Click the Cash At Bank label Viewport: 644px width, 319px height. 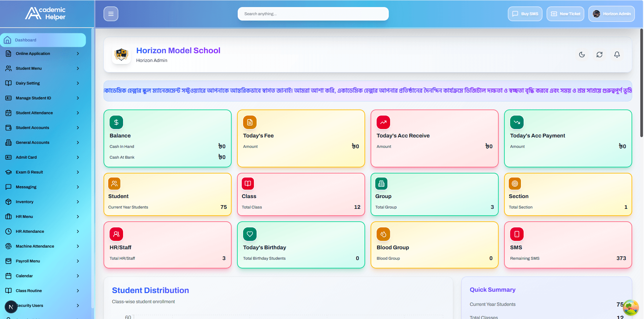click(122, 157)
